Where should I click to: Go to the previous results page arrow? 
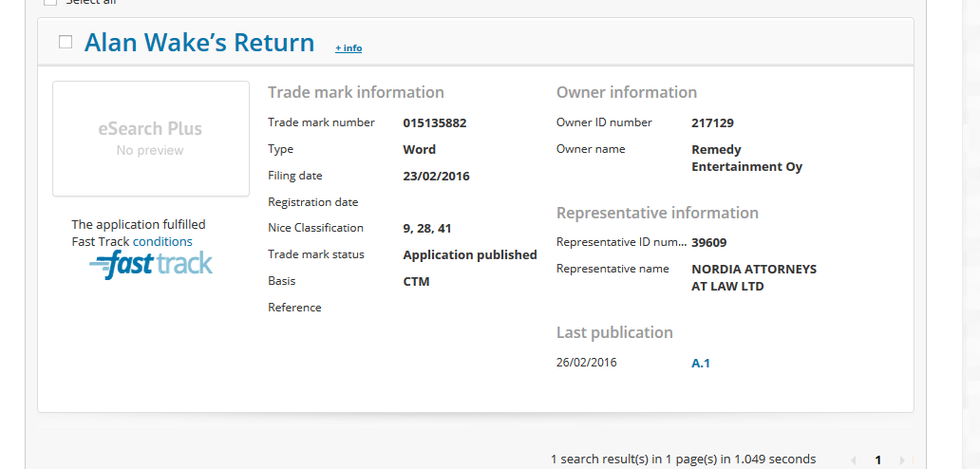[853, 460]
